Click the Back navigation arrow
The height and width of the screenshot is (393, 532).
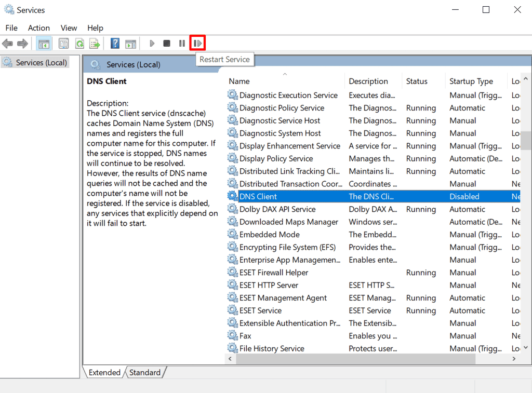(7, 43)
